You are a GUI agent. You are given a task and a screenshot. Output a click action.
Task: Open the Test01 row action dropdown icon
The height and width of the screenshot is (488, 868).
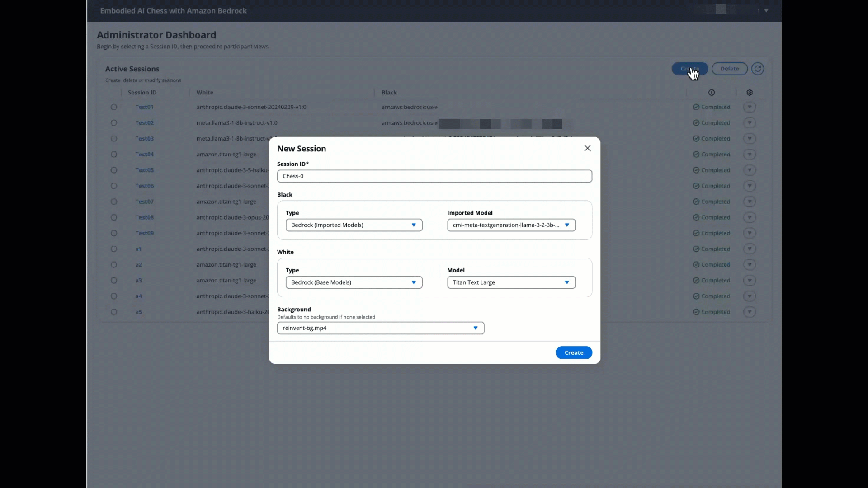click(x=750, y=107)
